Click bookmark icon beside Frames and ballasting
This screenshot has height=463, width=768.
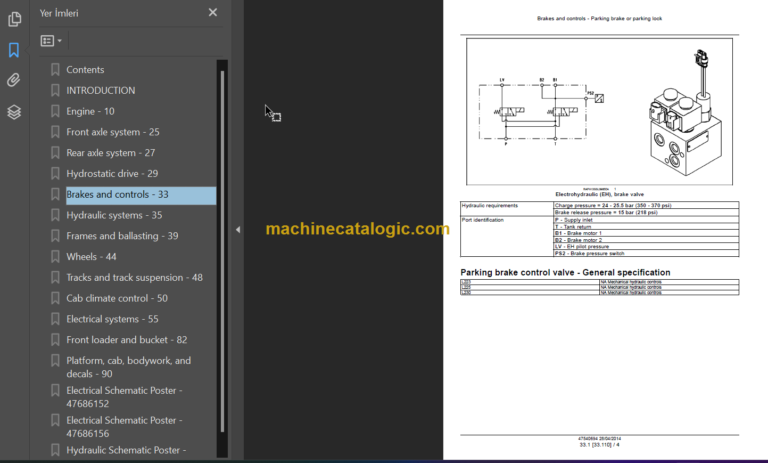coord(55,236)
